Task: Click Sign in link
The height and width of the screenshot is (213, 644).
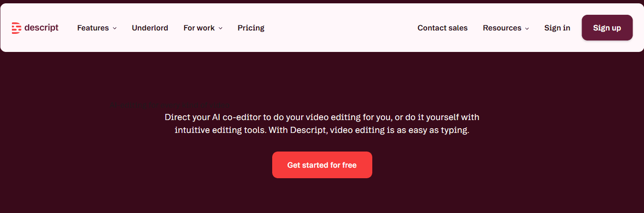Action: coord(557,28)
